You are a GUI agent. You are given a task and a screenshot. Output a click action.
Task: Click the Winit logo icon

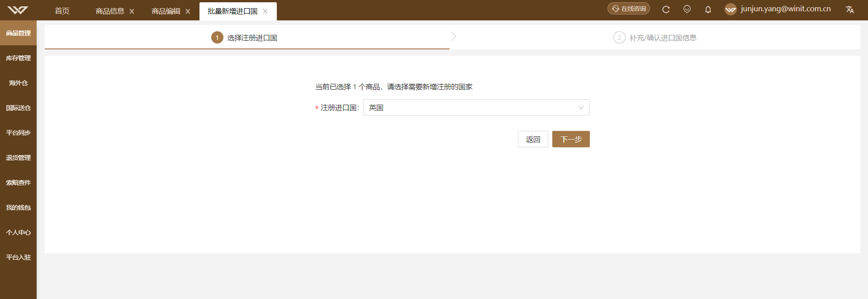tap(18, 10)
